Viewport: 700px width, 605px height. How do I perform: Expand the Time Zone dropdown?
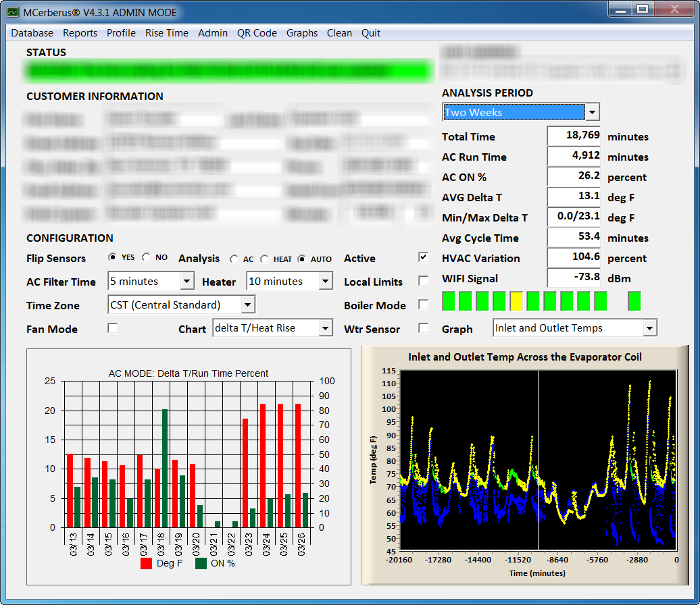(247, 305)
